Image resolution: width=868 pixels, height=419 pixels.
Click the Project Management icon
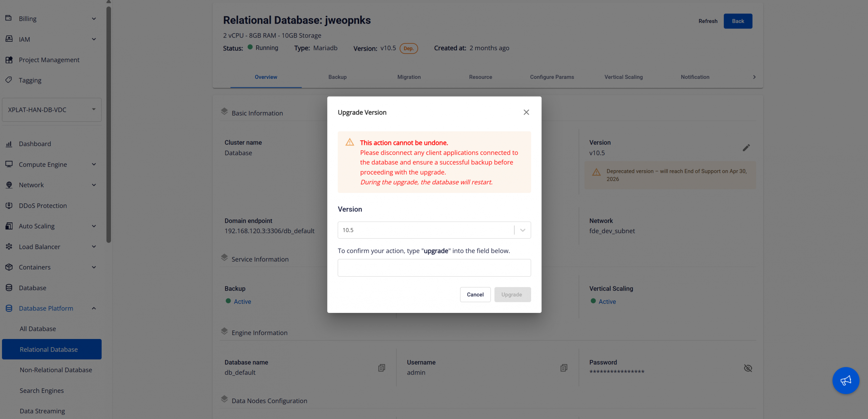pos(9,60)
